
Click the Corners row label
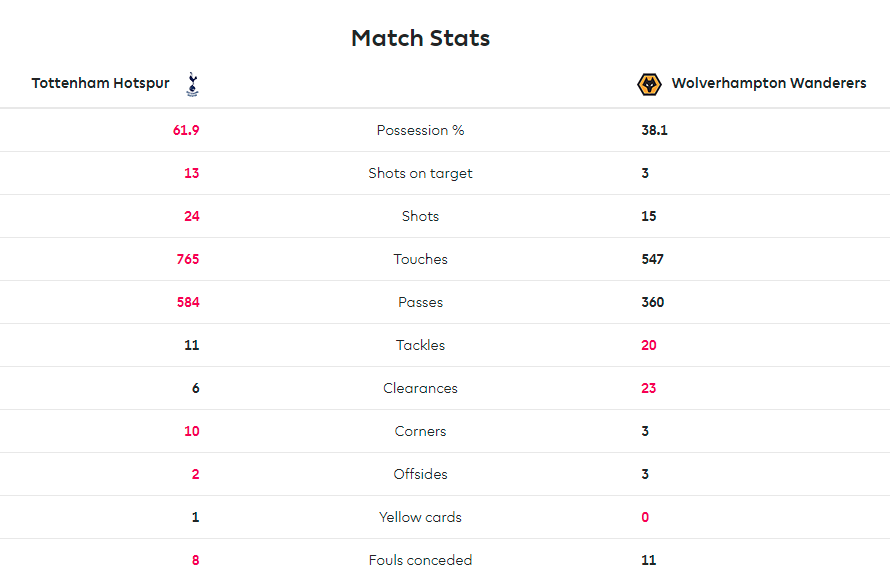(420, 431)
